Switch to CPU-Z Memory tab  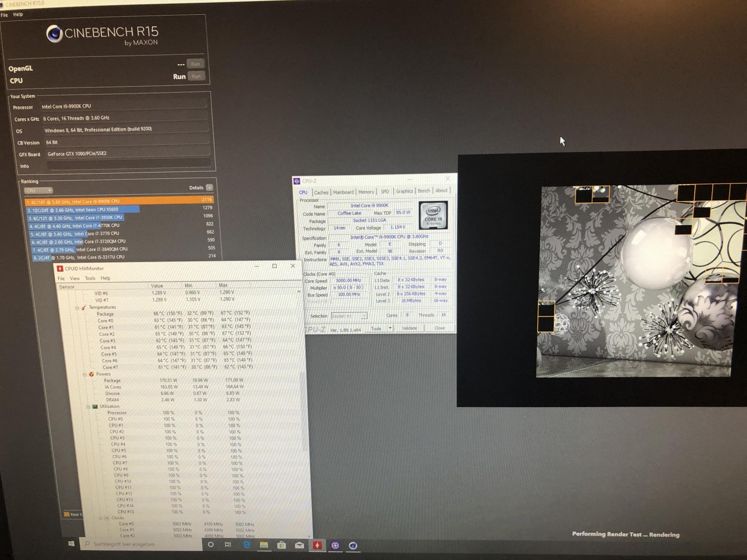click(366, 192)
